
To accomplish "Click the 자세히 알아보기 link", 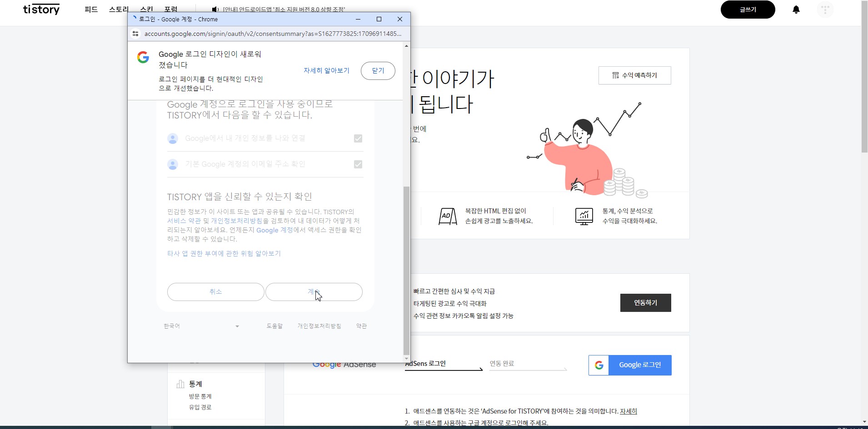I will [x=326, y=71].
